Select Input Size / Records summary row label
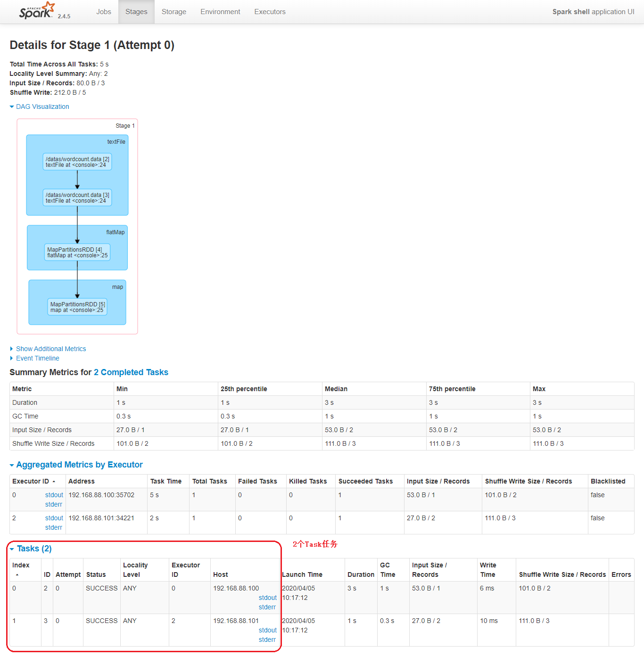This screenshot has width=644, height=656. tap(42, 430)
